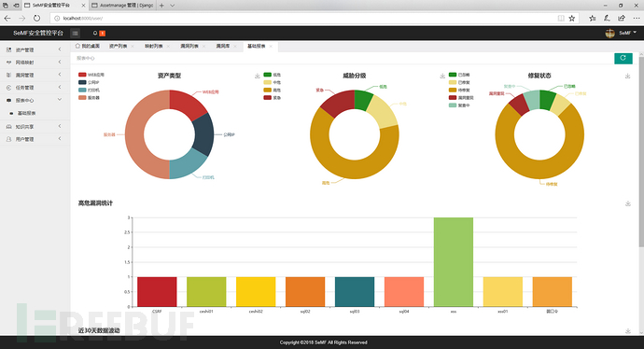This screenshot has height=349, width=644.
Task: Toggle WEB应用 legend in 资产类型 chart
Action: coord(91,75)
